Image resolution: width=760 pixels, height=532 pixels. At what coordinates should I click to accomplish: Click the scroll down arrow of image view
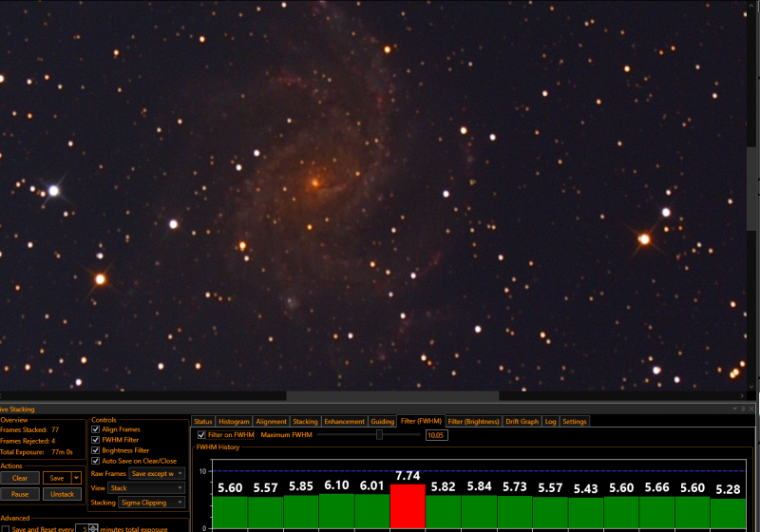(751, 387)
